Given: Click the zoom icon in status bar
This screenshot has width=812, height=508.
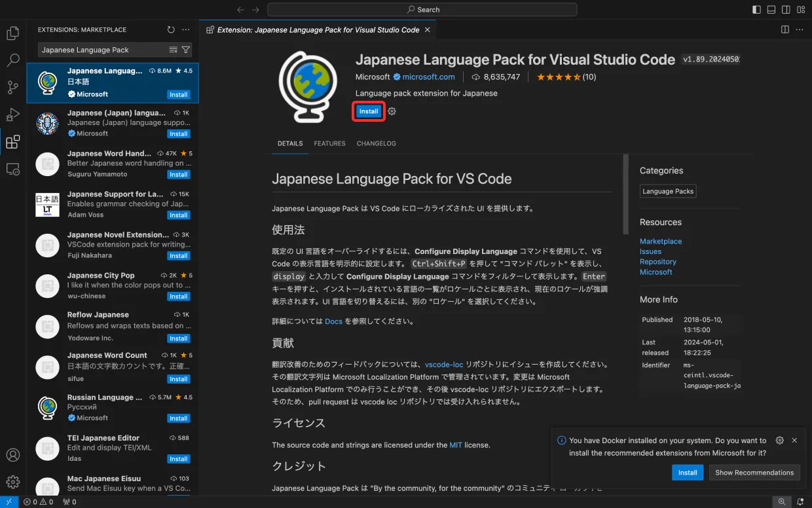Looking at the screenshot, I should [x=782, y=502].
